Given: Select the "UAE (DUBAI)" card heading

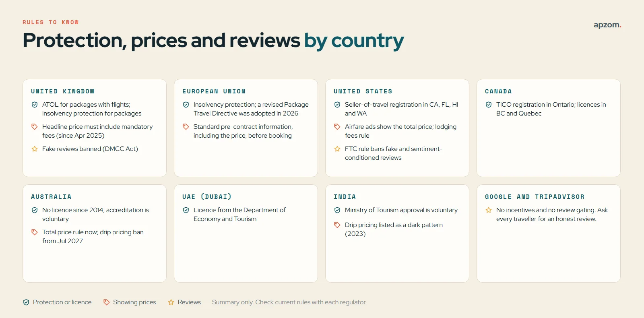Looking at the screenshot, I should click(207, 197).
